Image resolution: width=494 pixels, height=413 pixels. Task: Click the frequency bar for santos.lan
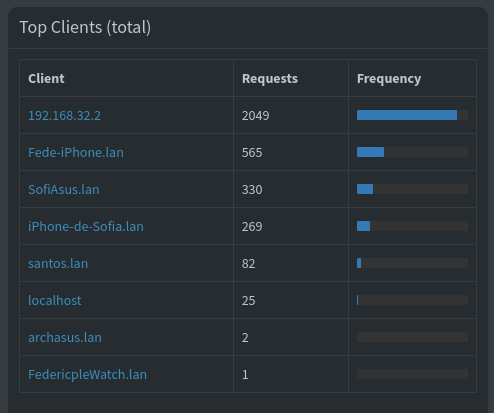pos(412,263)
